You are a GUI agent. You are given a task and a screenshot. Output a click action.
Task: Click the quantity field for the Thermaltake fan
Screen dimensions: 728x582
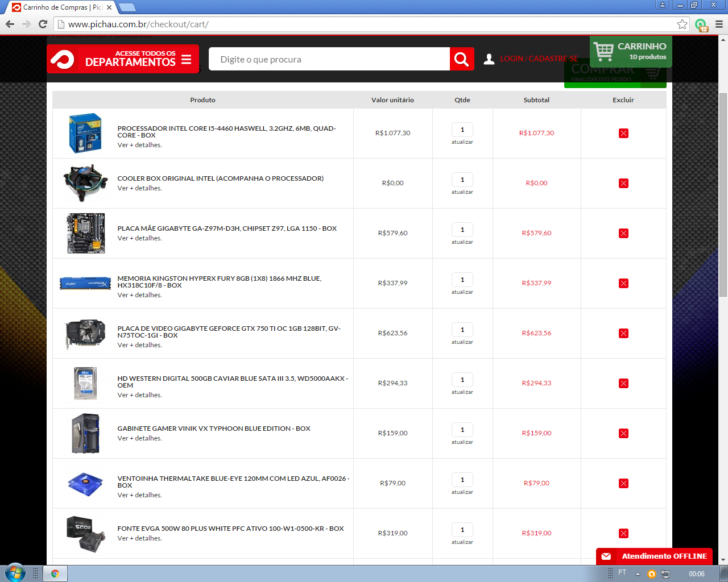pyautogui.click(x=462, y=480)
